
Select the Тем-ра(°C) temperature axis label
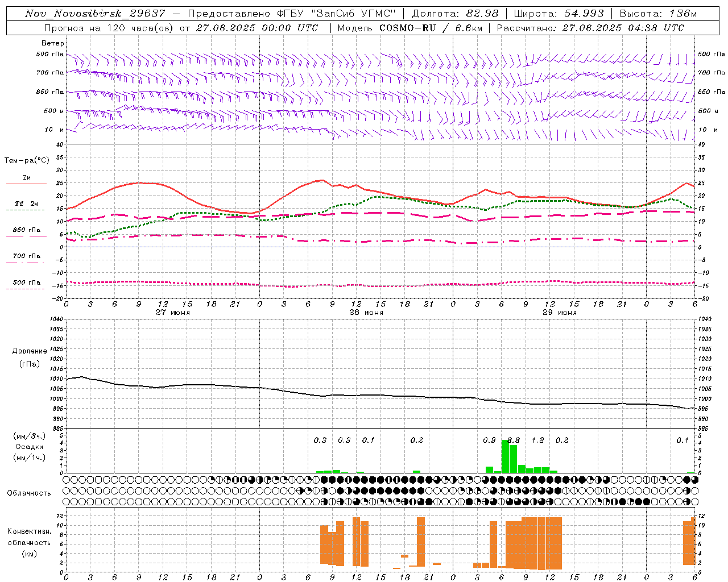27,161
